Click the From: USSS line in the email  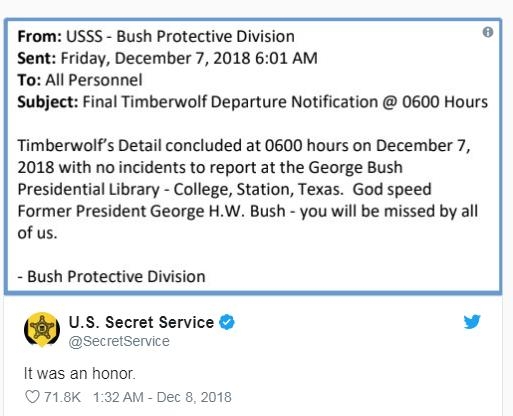[x=156, y=36]
